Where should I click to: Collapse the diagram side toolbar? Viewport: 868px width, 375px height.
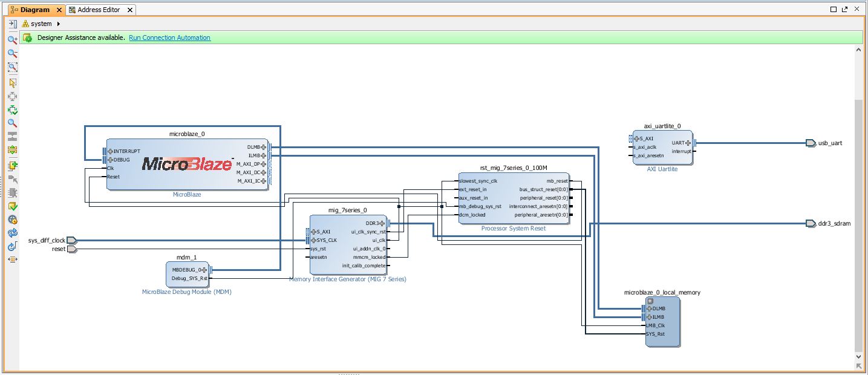[12, 24]
